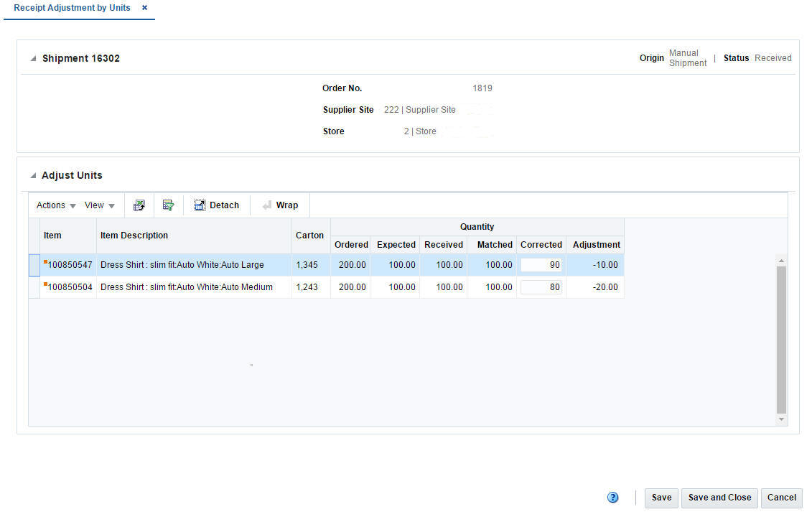Toggle Wrap mode for the table
Viewport: 812px width, 517px height.
click(x=279, y=205)
